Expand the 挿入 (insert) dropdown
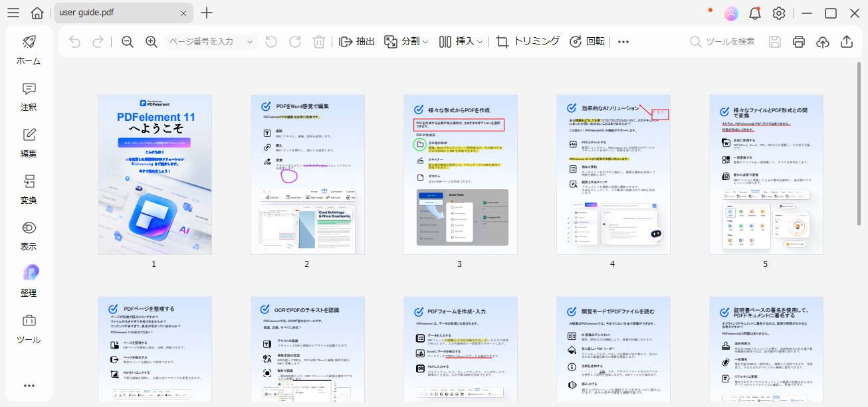Screen dimensions: 868x407 [x=461, y=42]
